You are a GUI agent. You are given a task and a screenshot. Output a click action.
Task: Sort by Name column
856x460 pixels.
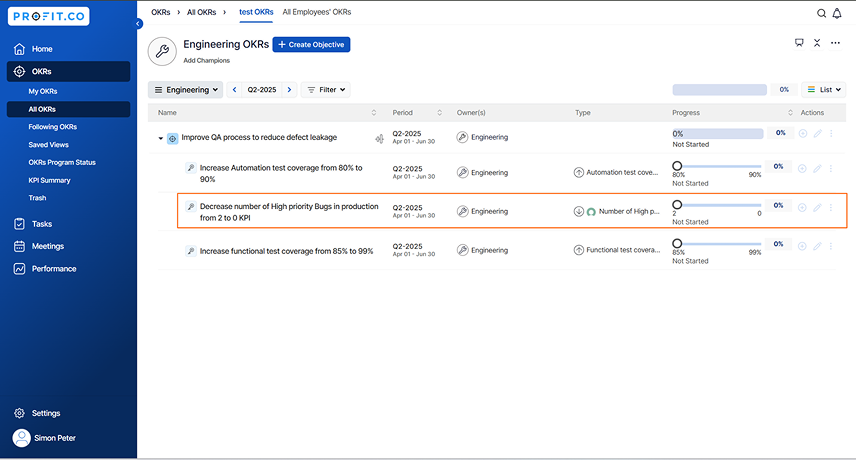[x=374, y=112]
